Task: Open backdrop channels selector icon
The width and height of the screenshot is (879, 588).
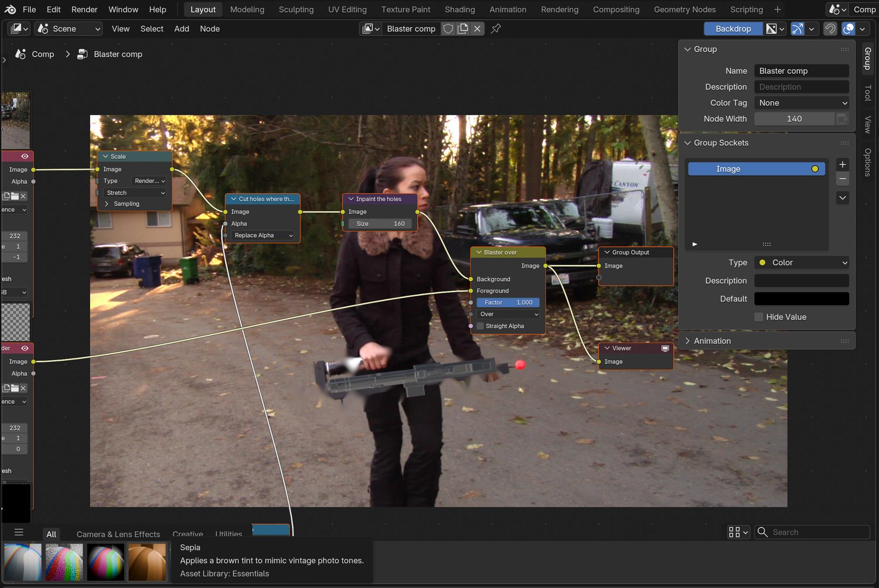Action: click(775, 29)
